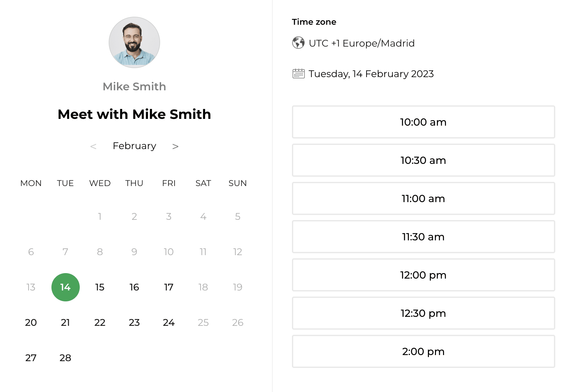Click the Mike Smith name link
Screen dimensions: 571x392
(134, 86)
